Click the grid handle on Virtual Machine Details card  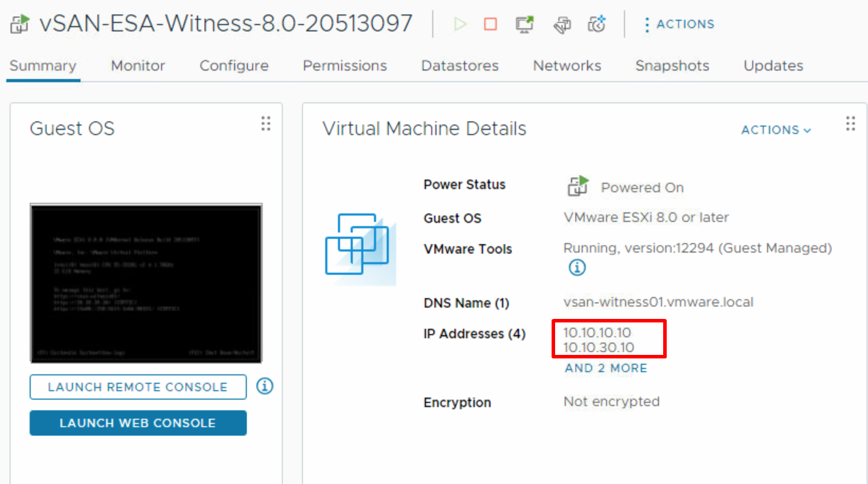850,123
